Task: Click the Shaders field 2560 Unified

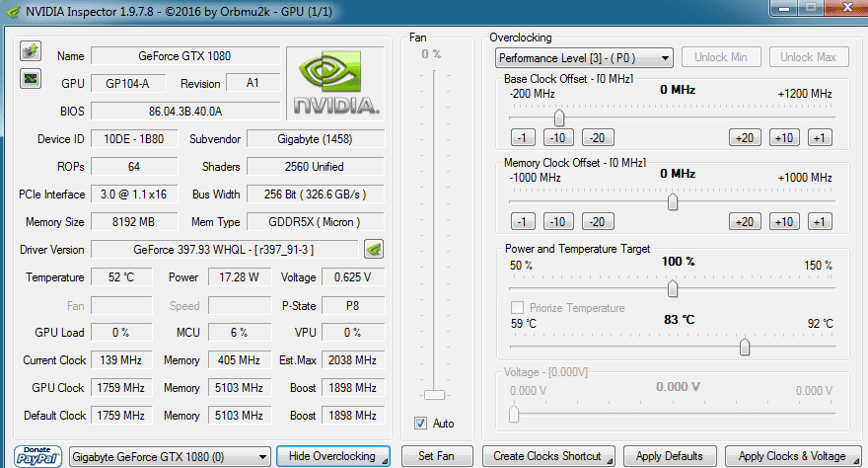Action: (315, 167)
